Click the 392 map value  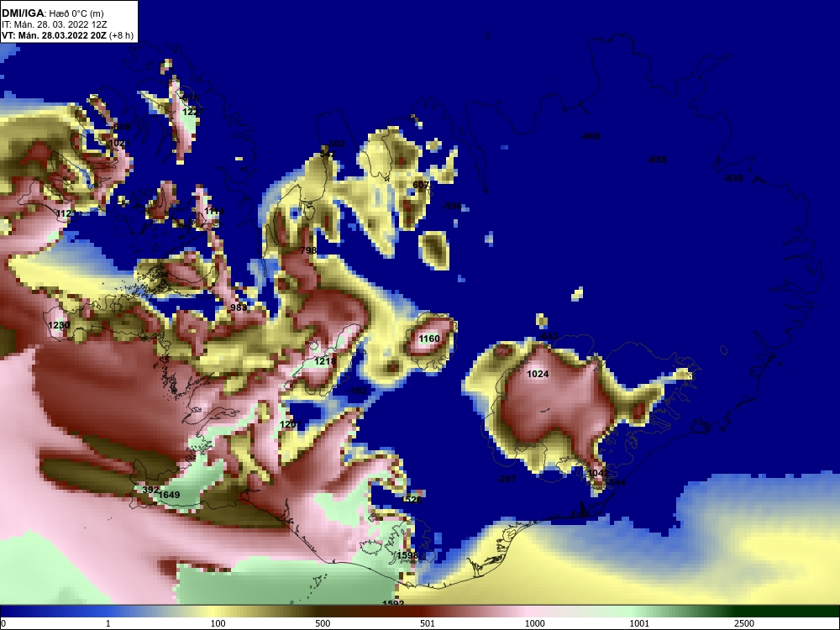150,490
